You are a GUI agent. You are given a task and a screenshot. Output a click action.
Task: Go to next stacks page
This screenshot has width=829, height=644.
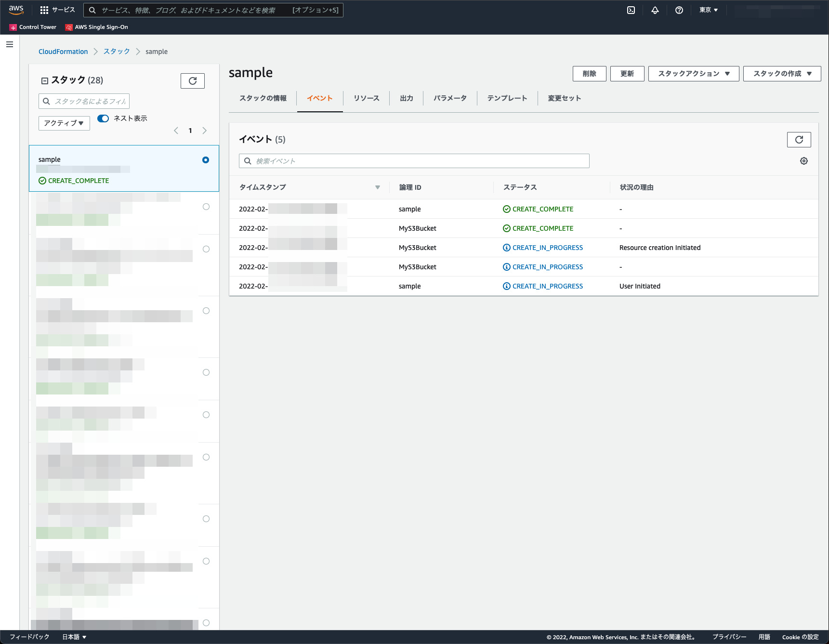205,131
